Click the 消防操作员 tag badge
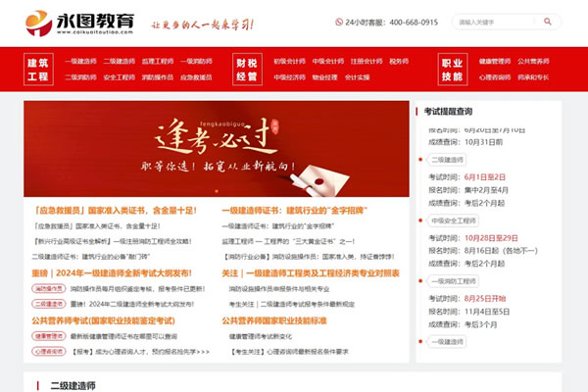This screenshot has width=588, height=392. (x=49, y=289)
